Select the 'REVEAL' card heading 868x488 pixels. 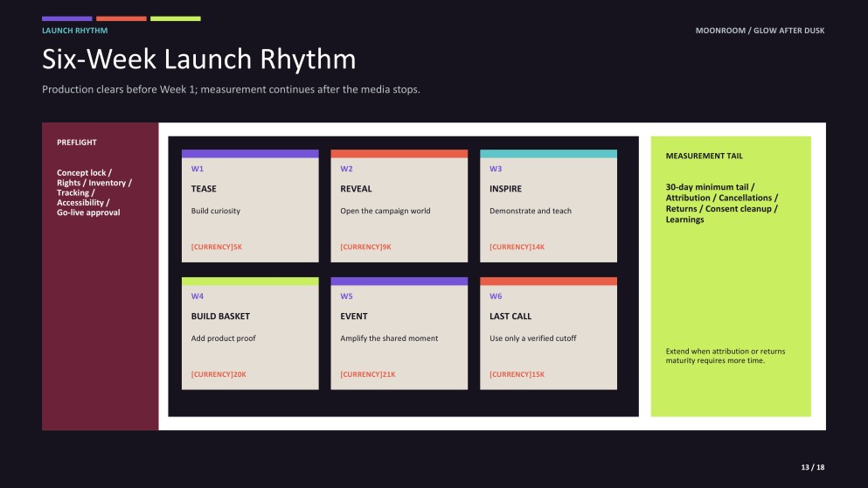click(x=356, y=188)
